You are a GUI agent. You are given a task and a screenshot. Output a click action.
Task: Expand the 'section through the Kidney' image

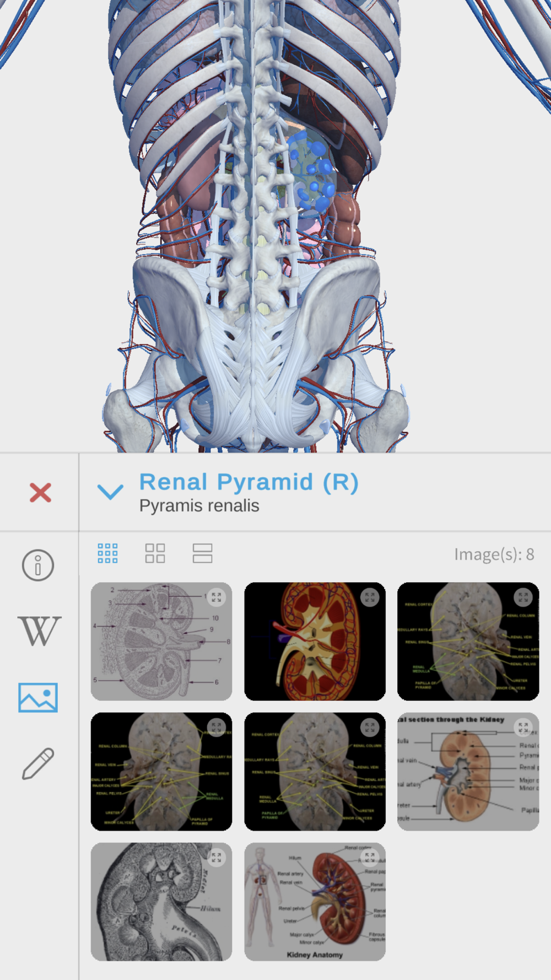click(523, 728)
